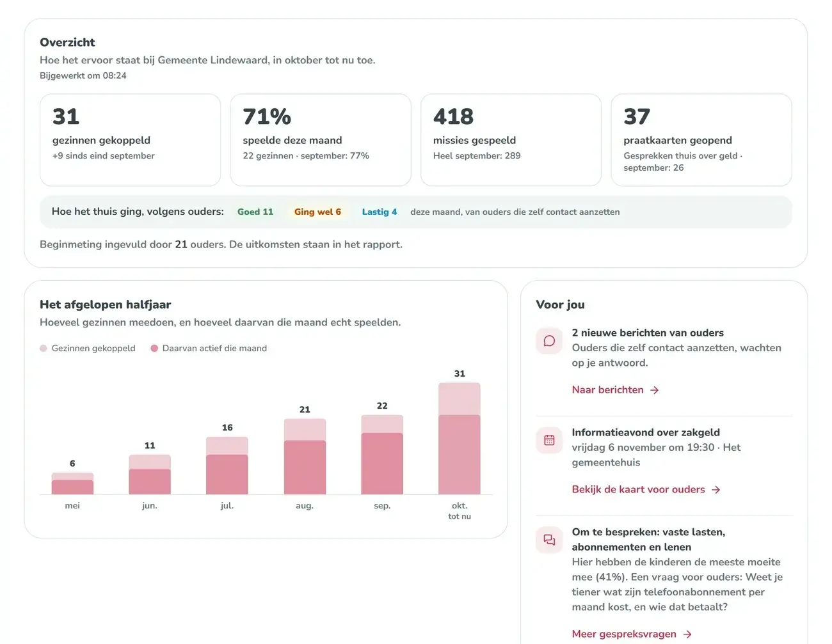Click the conversation icon beside Om te bespreken
The height and width of the screenshot is (644, 832).
click(549, 540)
